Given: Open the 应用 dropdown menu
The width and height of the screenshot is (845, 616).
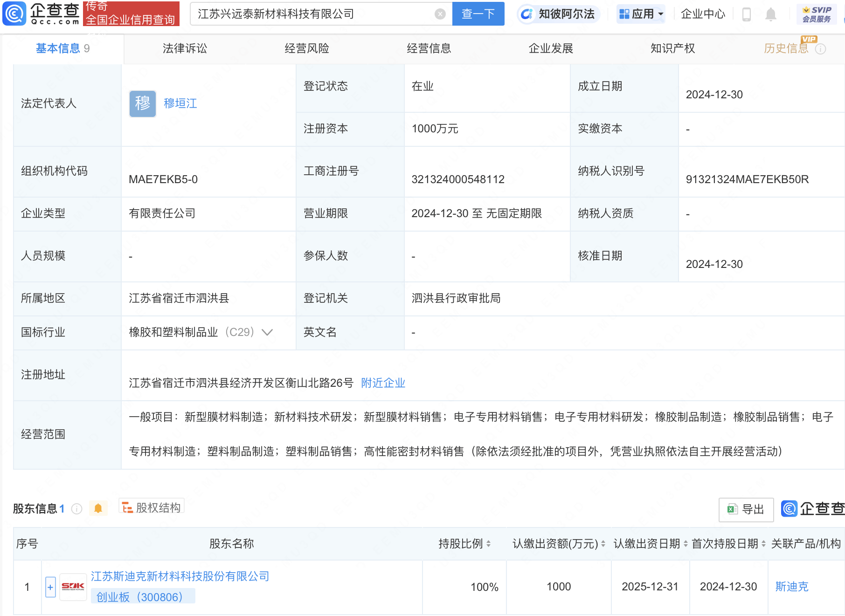Looking at the screenshot, I should click(641, 14).
